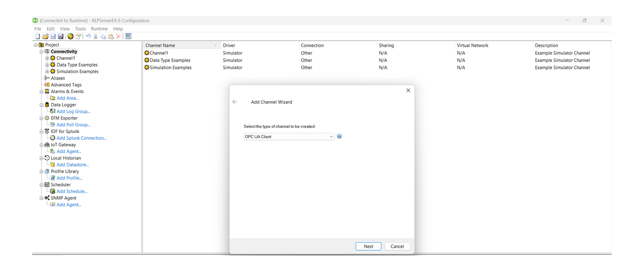
Task: Click the Alarms & Events bell icon
Action: 47,91
